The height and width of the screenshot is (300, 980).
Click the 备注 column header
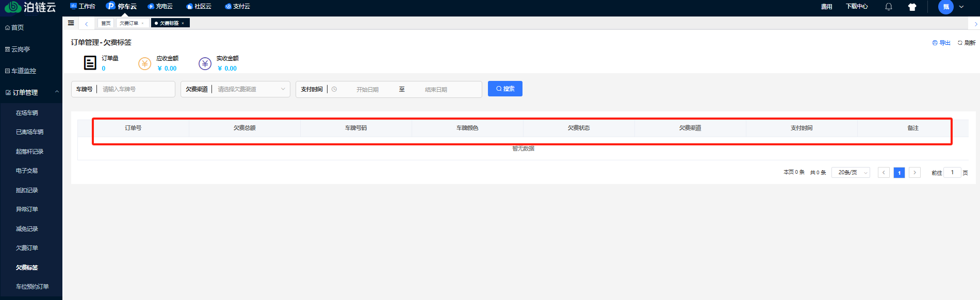click(913, 128)
